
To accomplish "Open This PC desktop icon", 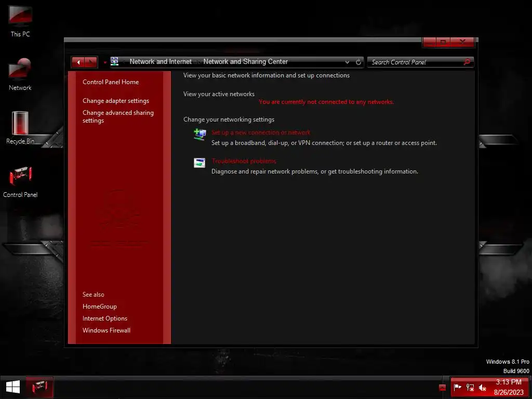I will coord(20,20).
